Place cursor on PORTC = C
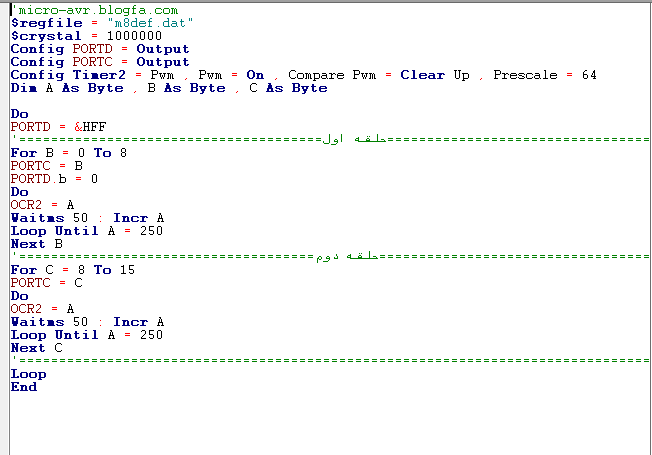The image size is (652, 455). pos(38,283)
